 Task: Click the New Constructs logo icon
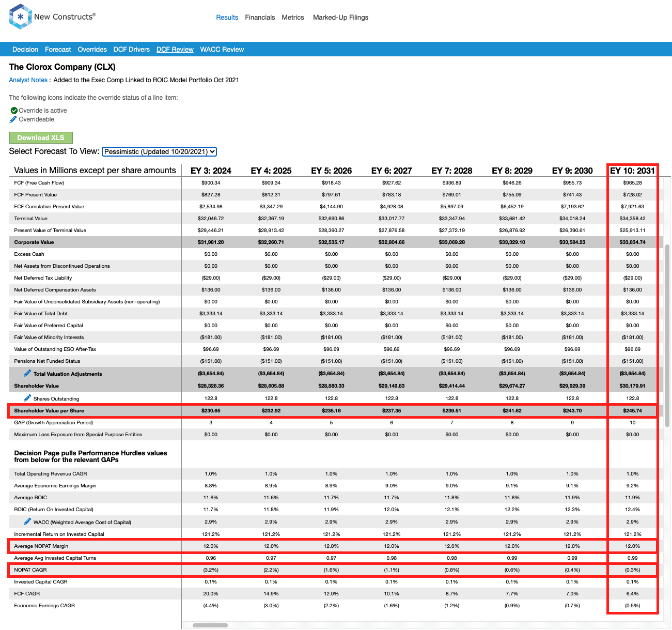(x=20, y=17)
